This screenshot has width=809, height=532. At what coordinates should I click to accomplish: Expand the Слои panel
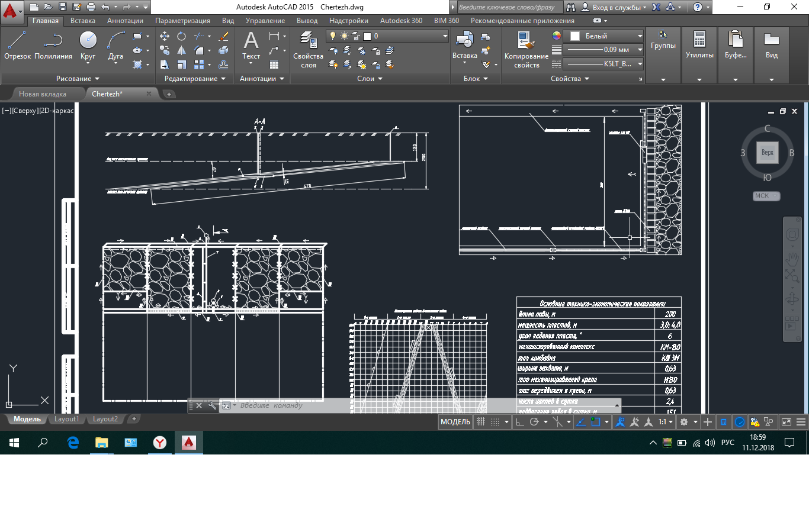(x=370, y=79)
